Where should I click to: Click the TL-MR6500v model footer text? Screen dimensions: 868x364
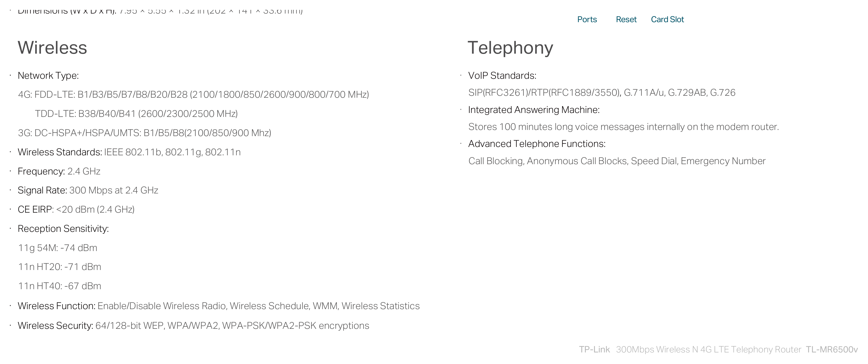(832, 349)
